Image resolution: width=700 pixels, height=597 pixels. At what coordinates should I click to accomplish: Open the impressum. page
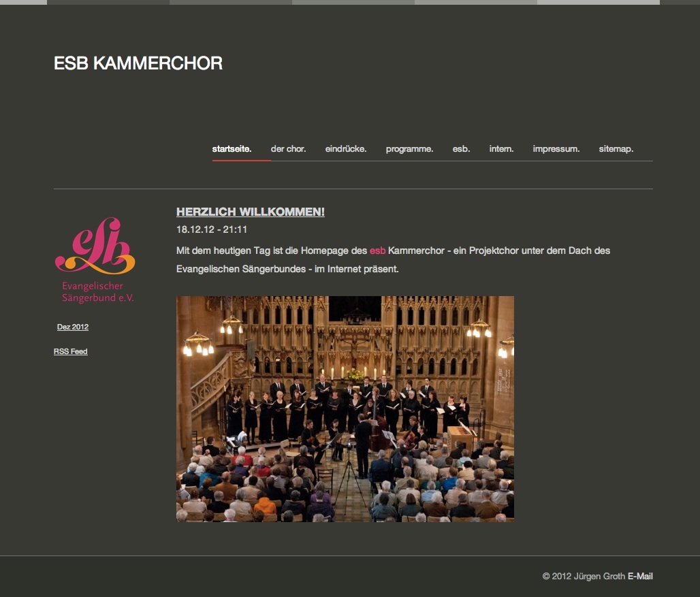point(556,149)
